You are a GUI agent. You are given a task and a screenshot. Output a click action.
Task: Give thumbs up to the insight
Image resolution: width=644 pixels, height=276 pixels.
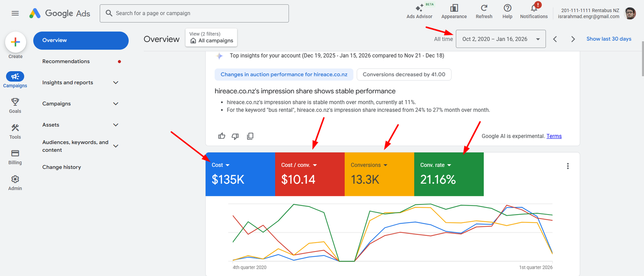pos(222,136)
